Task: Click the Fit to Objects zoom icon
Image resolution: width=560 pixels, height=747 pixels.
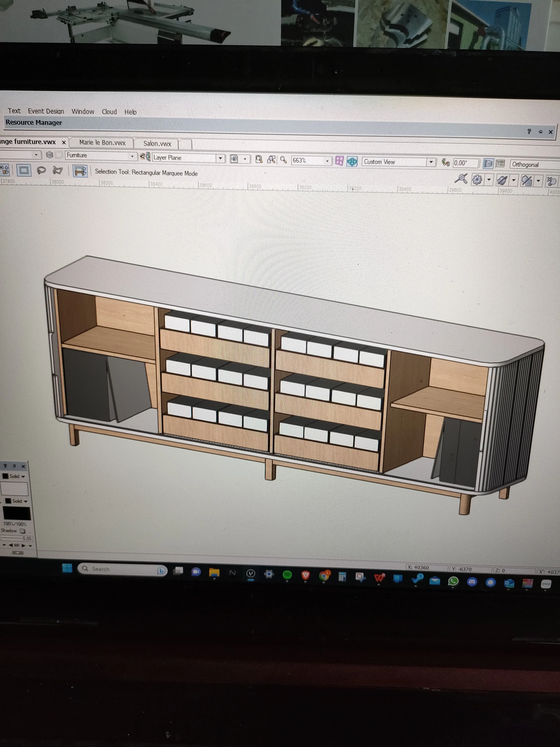Action: click(x=271, y=160)
